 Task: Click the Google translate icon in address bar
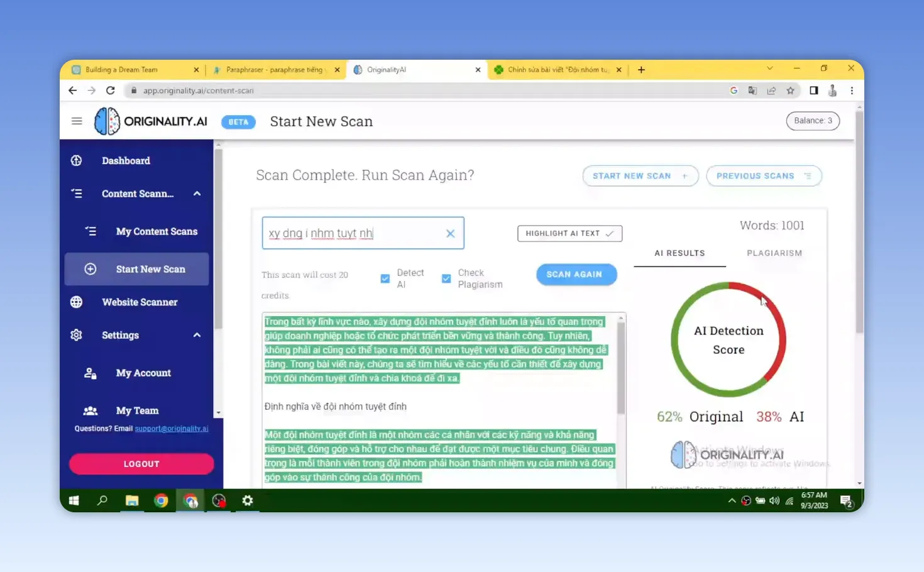pos(752,91)
